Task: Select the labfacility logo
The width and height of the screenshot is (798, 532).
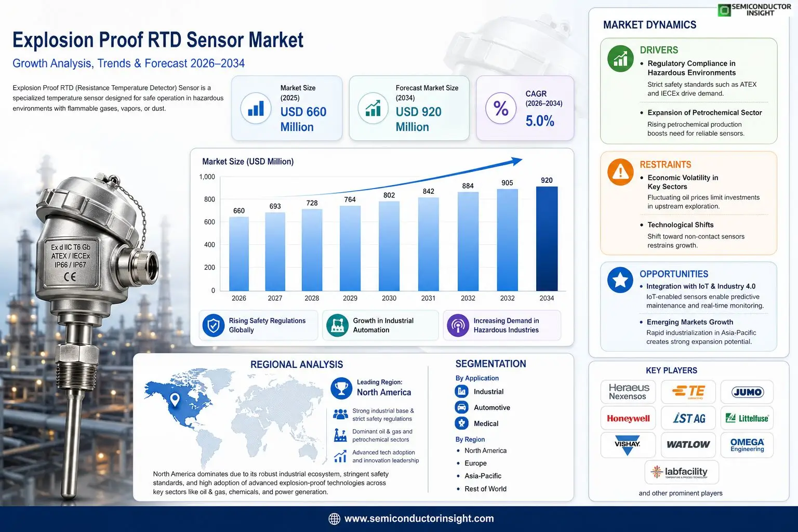Action: (682, 472)
